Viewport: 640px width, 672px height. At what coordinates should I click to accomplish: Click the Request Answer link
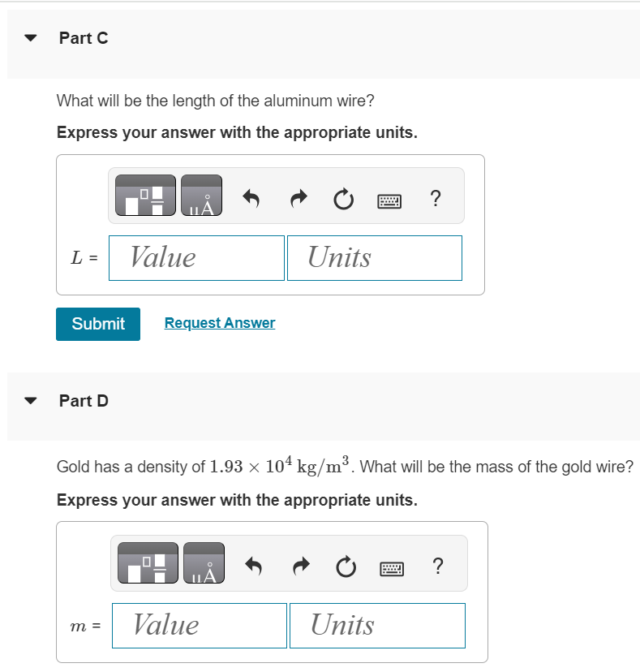coord(220,323)
